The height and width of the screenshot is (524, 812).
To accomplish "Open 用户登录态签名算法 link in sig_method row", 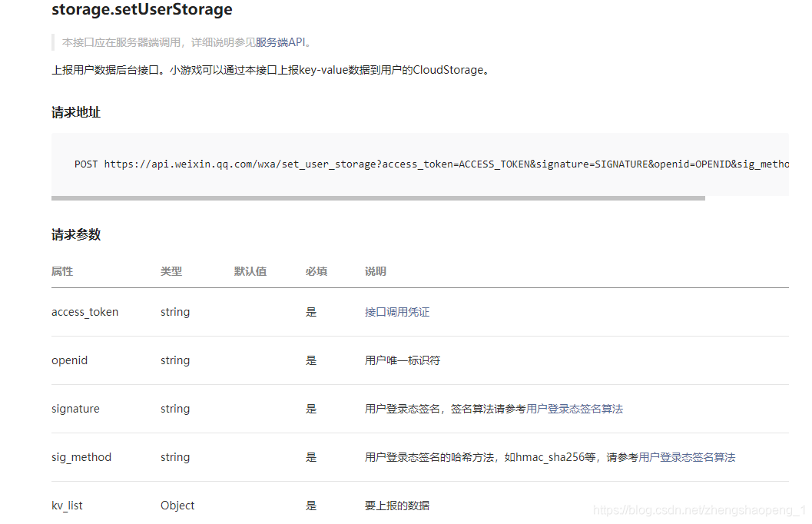I will point(688,457).
